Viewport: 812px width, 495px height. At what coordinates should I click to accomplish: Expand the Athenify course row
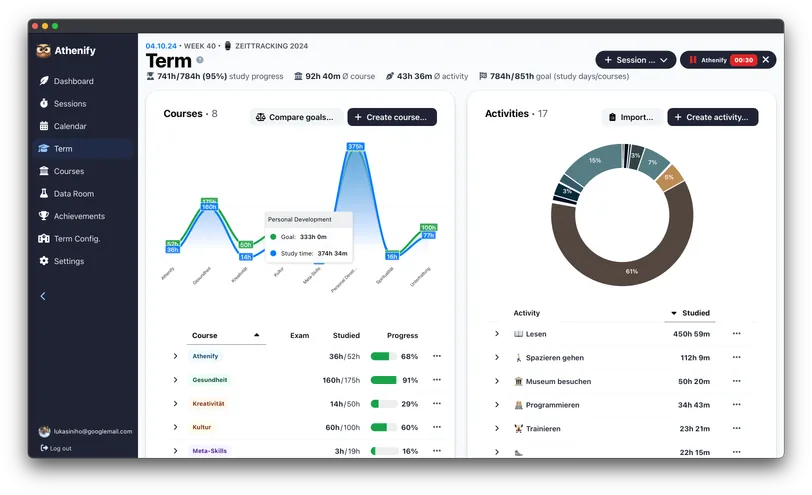click(175, 356)
